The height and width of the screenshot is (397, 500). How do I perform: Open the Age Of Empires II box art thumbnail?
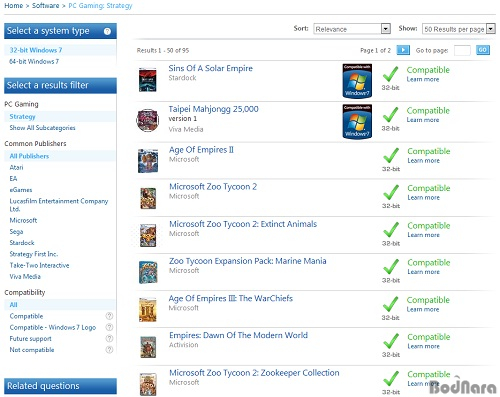pos(148,161)
